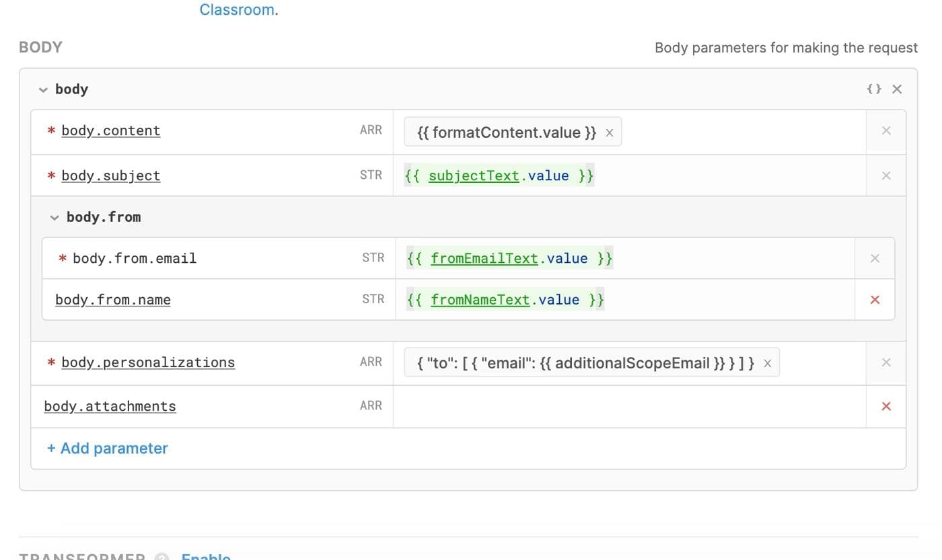Open the Classroom link
Viewport: 942px width, 560px height.
237,10
